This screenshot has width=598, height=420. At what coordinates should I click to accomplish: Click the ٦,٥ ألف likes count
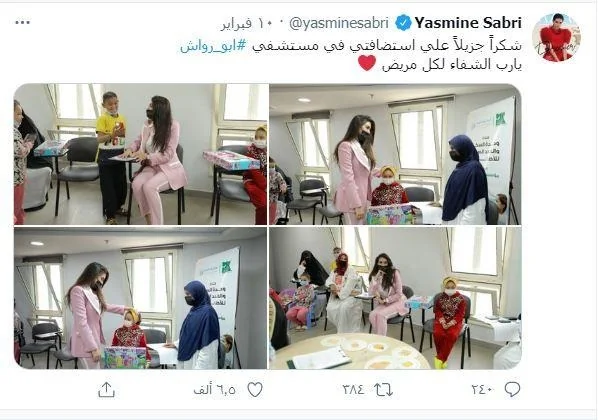pos(214,390)
